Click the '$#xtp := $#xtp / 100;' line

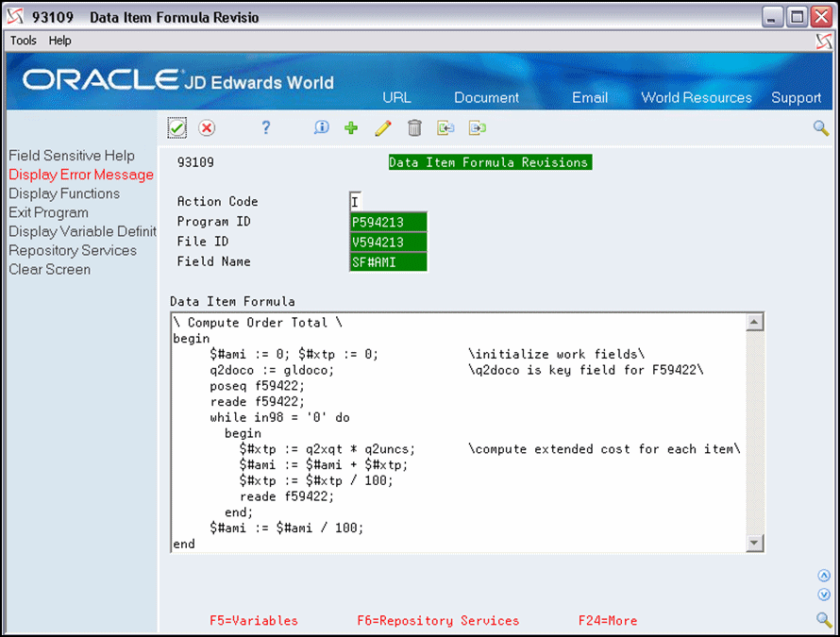(316, 480)
